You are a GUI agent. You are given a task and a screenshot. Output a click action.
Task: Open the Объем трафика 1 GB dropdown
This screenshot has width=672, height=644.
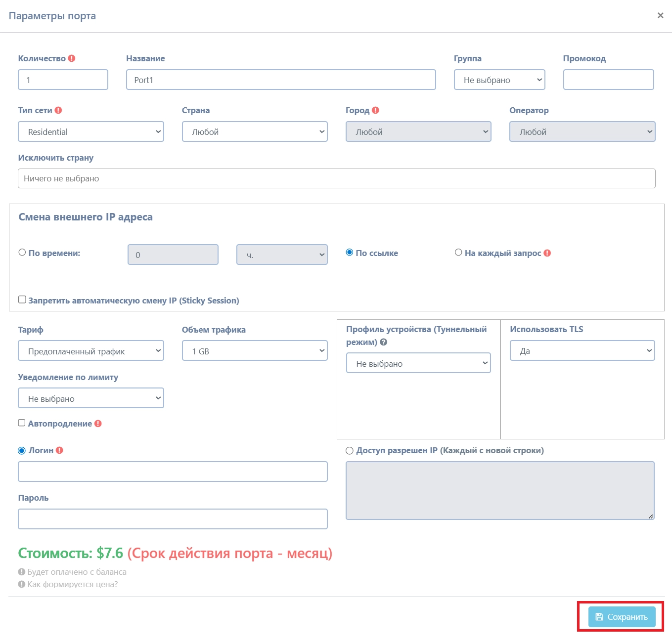(255, 351)
